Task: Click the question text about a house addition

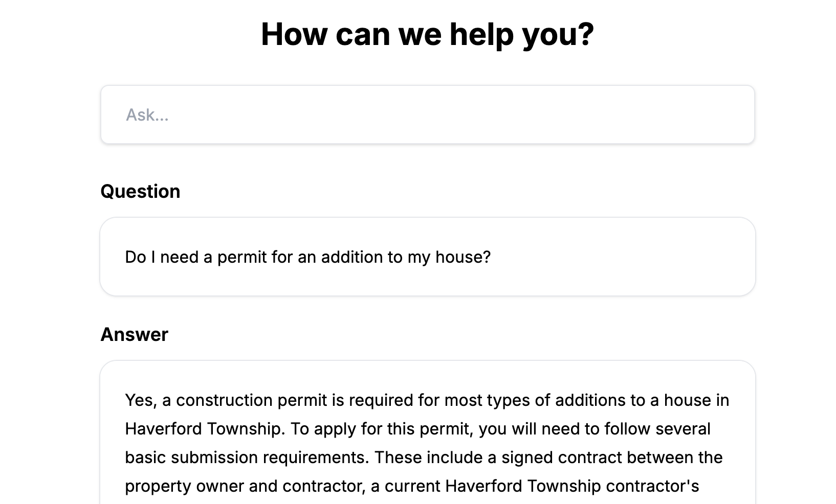Action: [x=307, y=257]
